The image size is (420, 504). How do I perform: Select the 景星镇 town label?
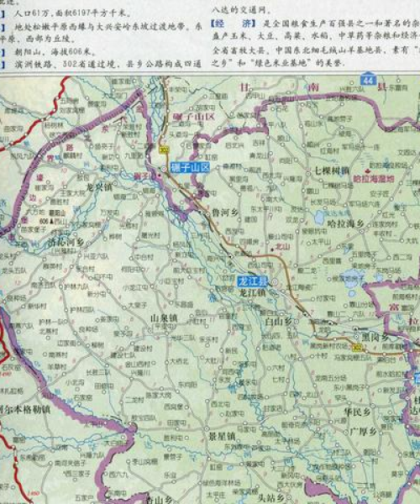click(x=223, y=436)
